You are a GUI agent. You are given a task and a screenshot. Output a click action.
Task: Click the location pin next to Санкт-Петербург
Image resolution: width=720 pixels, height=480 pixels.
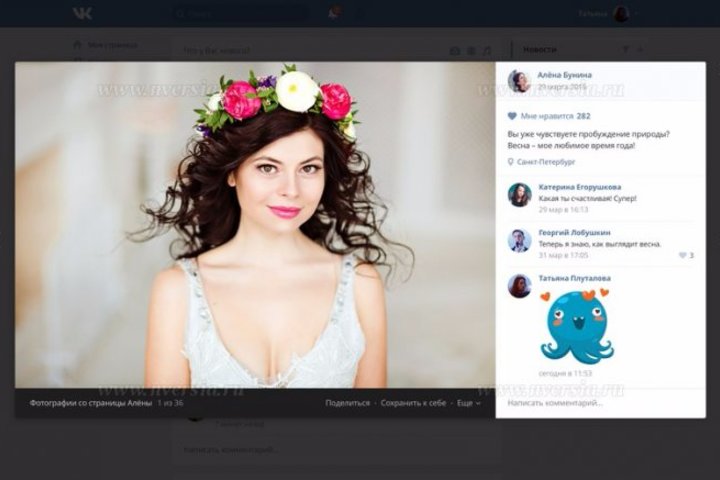pos(511,161)
